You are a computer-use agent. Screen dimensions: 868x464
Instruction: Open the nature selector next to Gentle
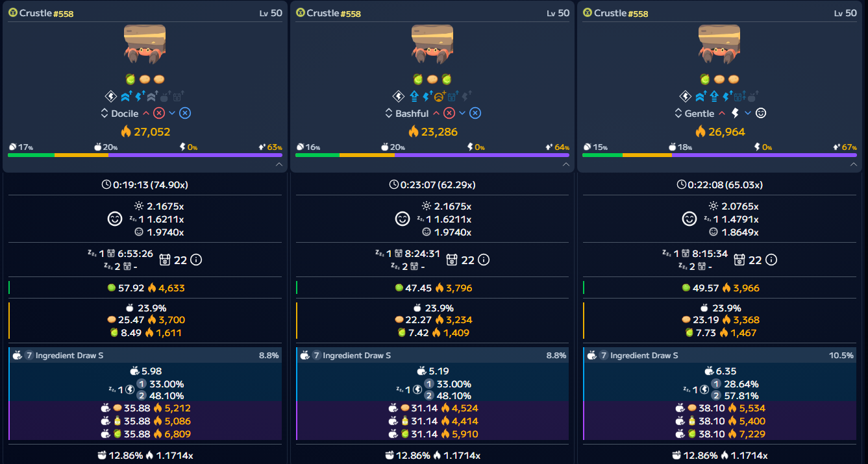[678, 114]
